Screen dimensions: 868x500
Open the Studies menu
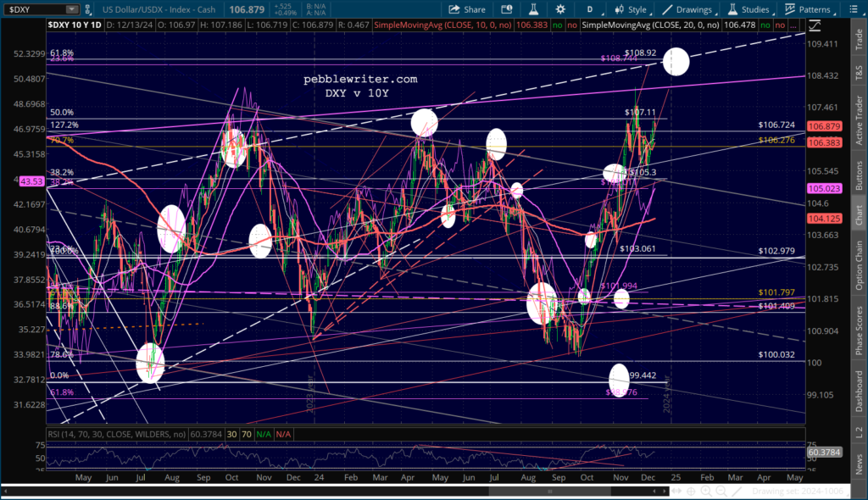pos(748,9)
